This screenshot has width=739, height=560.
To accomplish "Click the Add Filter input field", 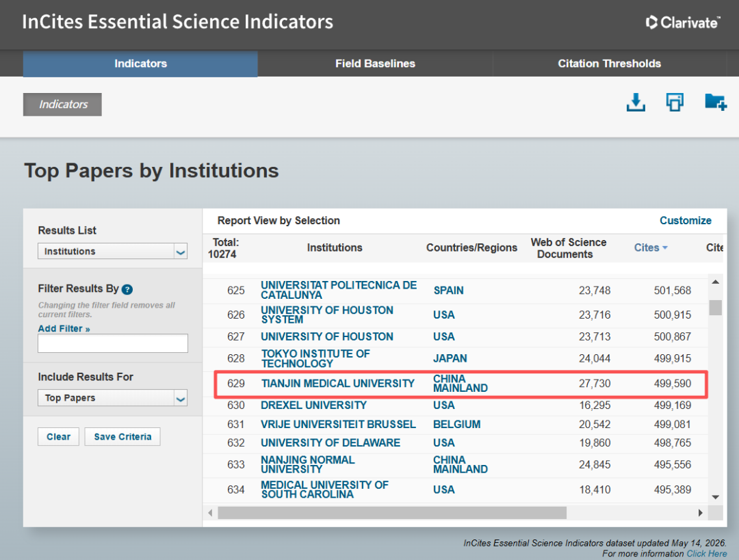I will (x=113, y=343).
